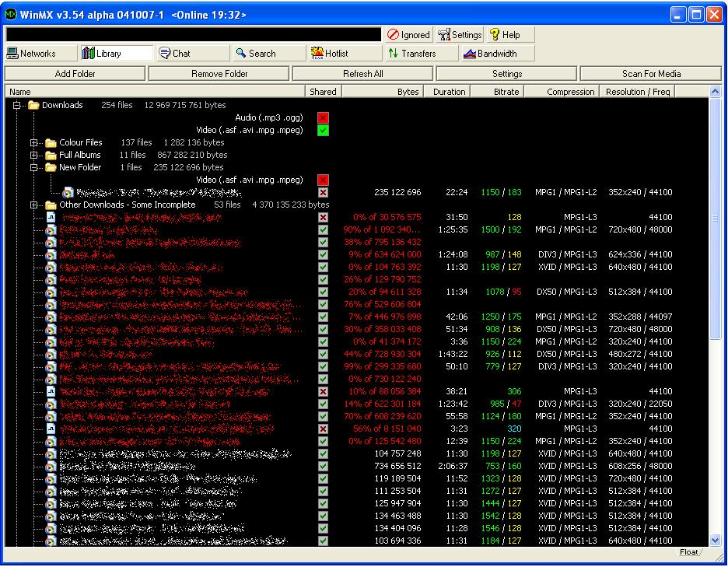
Task: Sort by the Duration column header
Action: coord(447,92)
